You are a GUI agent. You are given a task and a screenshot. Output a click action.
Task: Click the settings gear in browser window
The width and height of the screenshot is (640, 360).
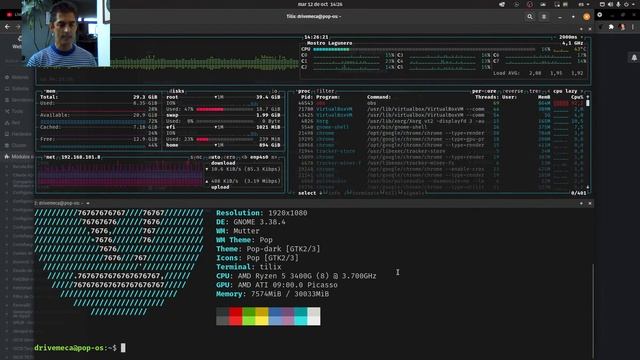(600, 15)
